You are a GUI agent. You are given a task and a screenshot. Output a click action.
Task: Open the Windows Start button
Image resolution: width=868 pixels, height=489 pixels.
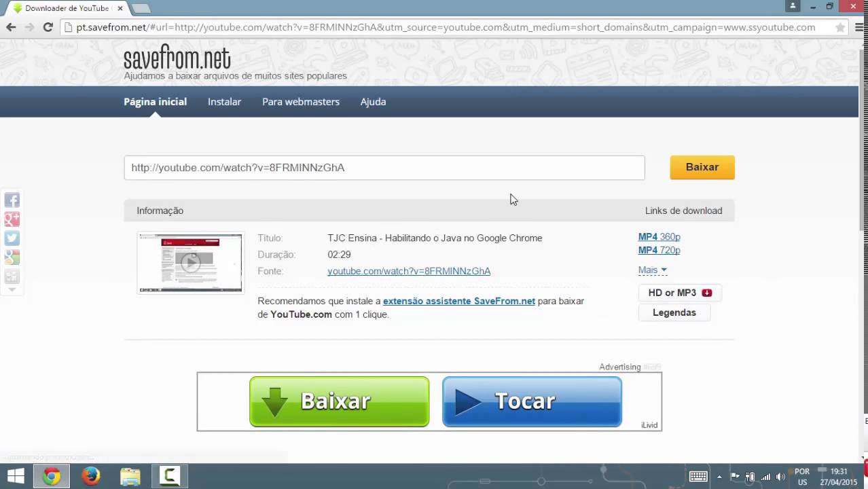(15, 476)
